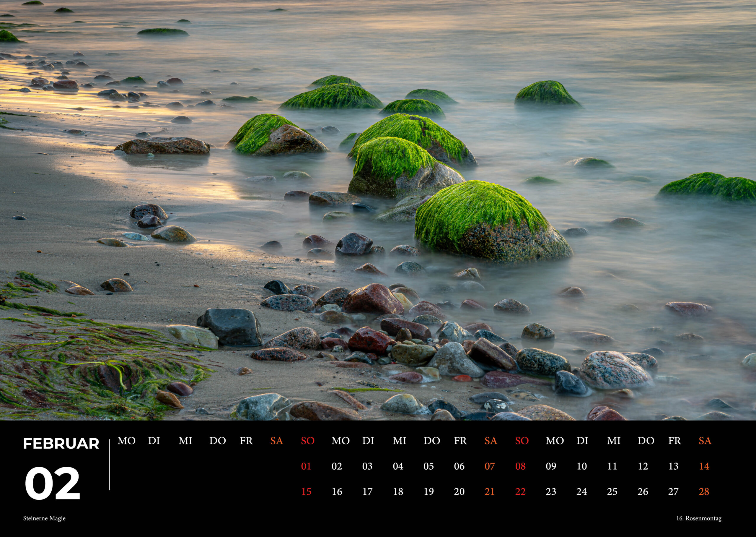
Task: Click the FEBRUAR month heading
Action: 61,443
